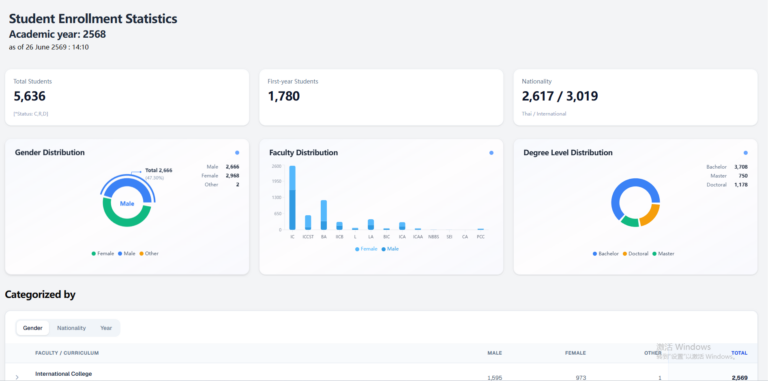Click the blue dot on Faculty Distribution card

pos(491,153)
